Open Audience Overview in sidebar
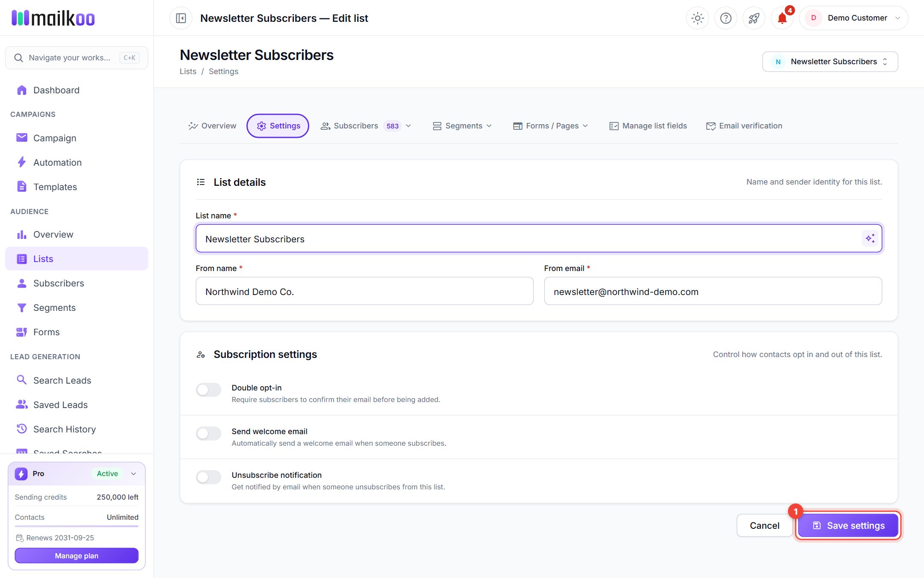The height and width of the screenshot is (578, 924). click(x=77, y=234)
